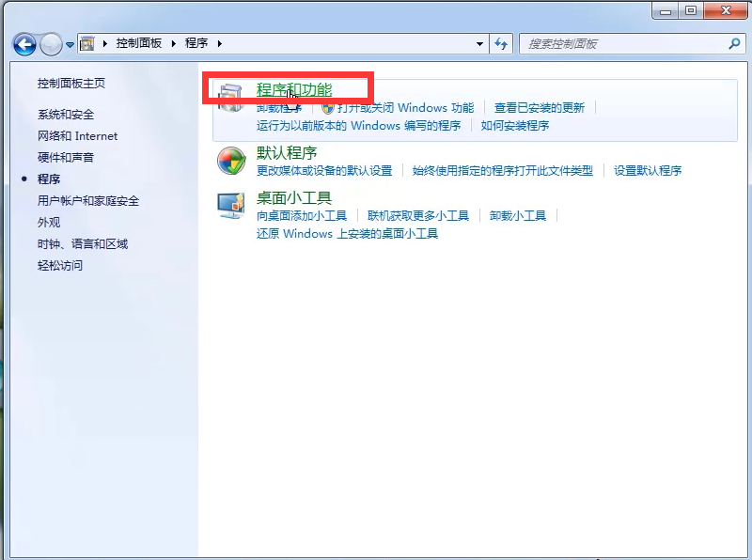
Task: Click the shield icon beside Windows 功能
Action: (x=327, y=107)
